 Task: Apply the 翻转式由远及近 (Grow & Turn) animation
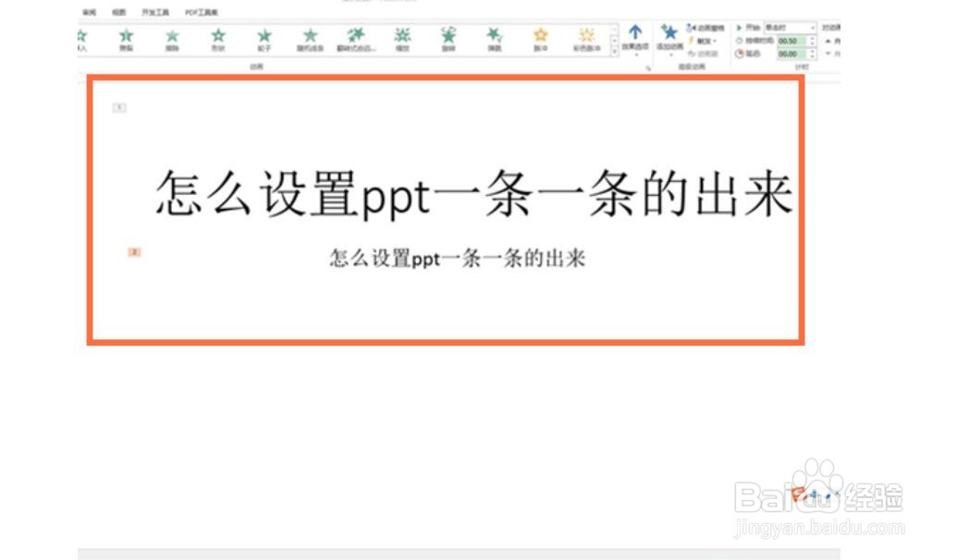coord(356,40)
